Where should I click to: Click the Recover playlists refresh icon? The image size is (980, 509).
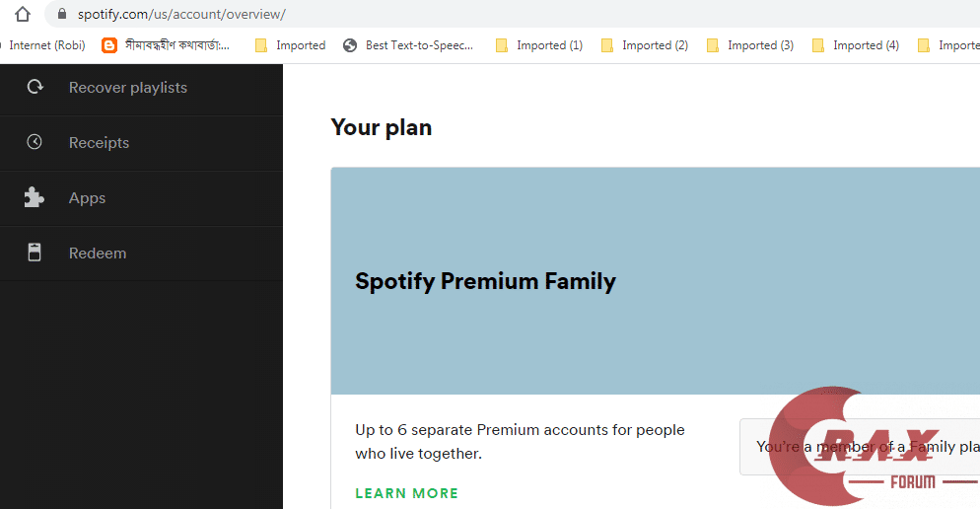pos(35,87)
